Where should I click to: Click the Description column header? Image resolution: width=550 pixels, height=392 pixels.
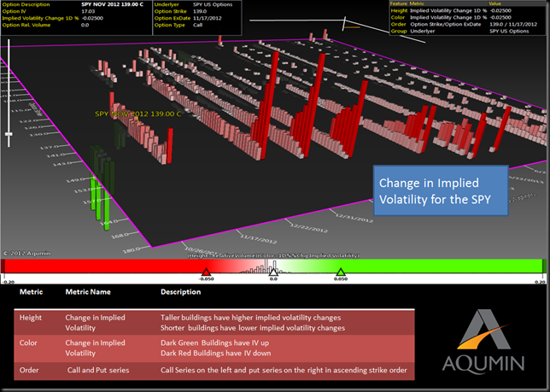(181, 292)
